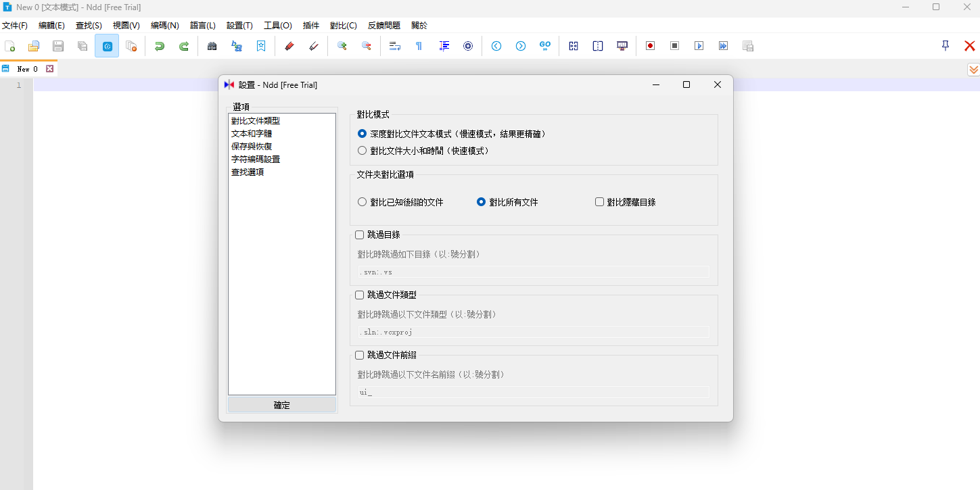The image size is (980, 490).
Task: Click the pin icon at toolbar right
Action: pos(946,45)
